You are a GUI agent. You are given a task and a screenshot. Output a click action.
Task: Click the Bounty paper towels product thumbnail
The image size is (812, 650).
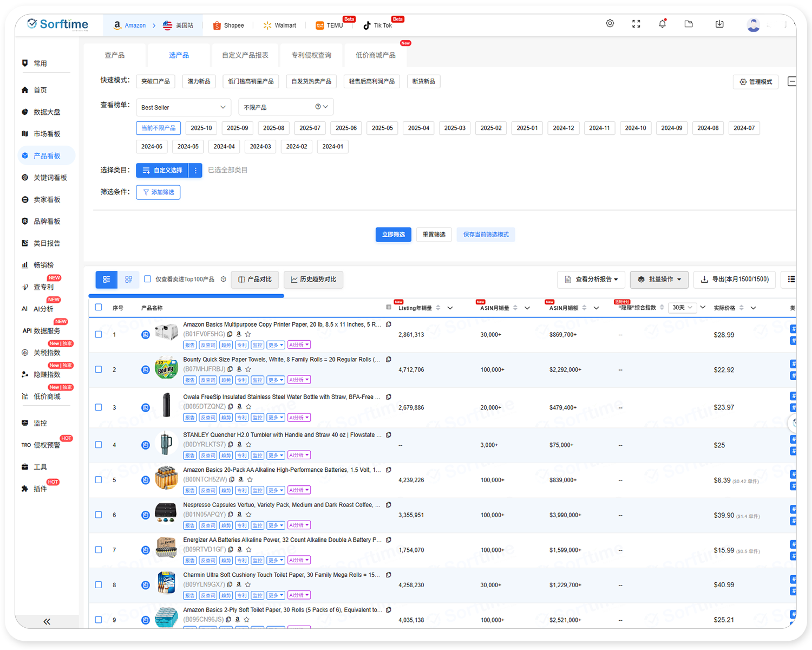click(166, 369)
